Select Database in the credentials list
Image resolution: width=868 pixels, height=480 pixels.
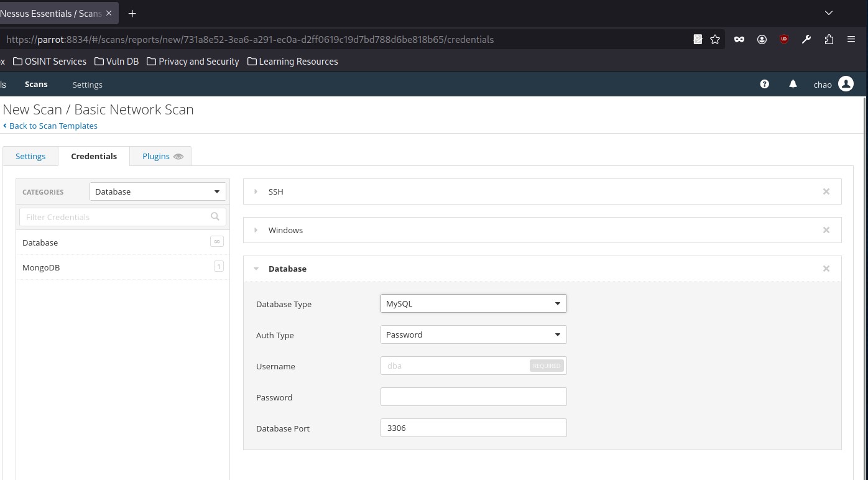122,242
